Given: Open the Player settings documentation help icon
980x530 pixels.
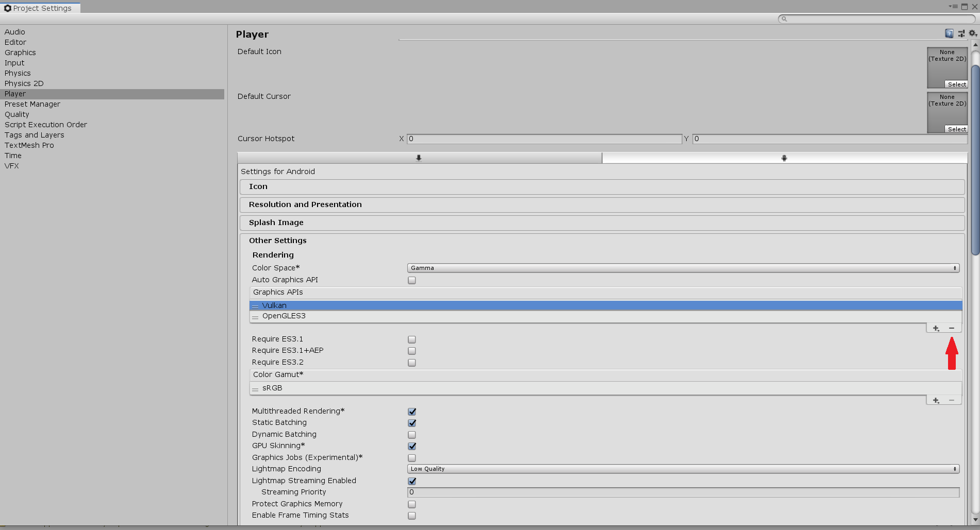Looking at the screenshot, I should tap(949, 33).
